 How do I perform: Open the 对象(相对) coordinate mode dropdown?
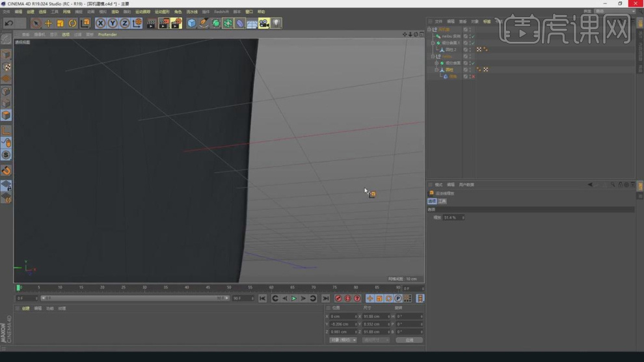[x=343, y=340]
